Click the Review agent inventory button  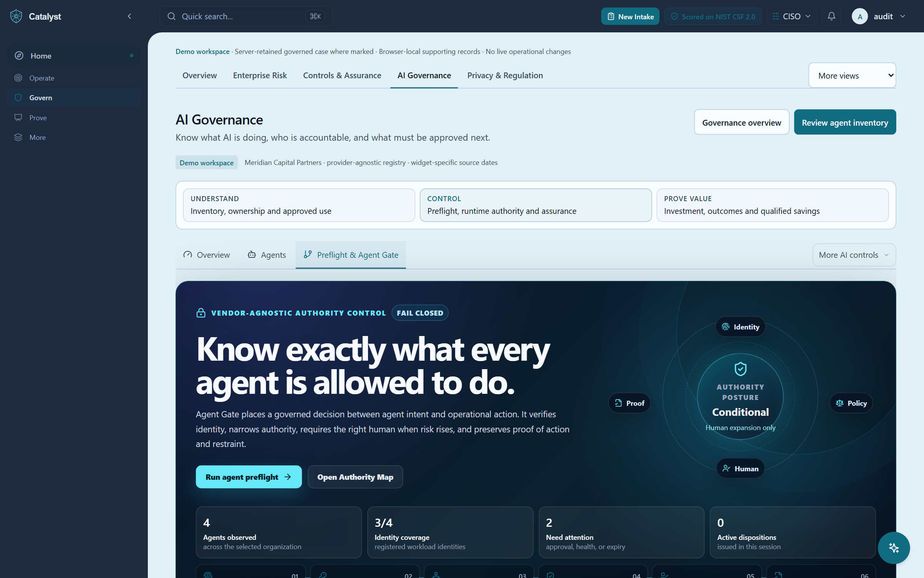point(845,122)
